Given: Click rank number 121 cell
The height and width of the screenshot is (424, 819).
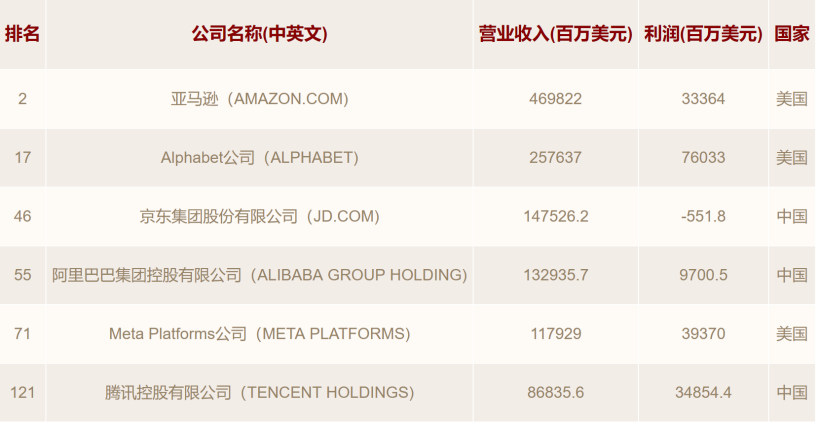Looking at the screenshot, I should [22, 392].
